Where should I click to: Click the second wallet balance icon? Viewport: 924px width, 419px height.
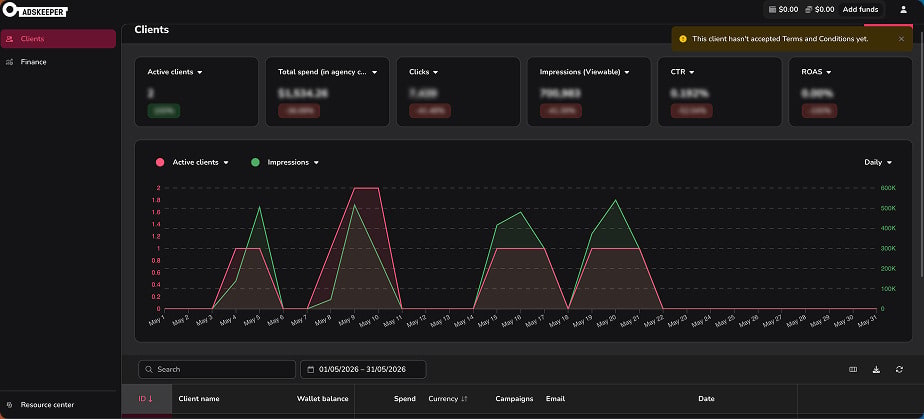click(809, 9)
